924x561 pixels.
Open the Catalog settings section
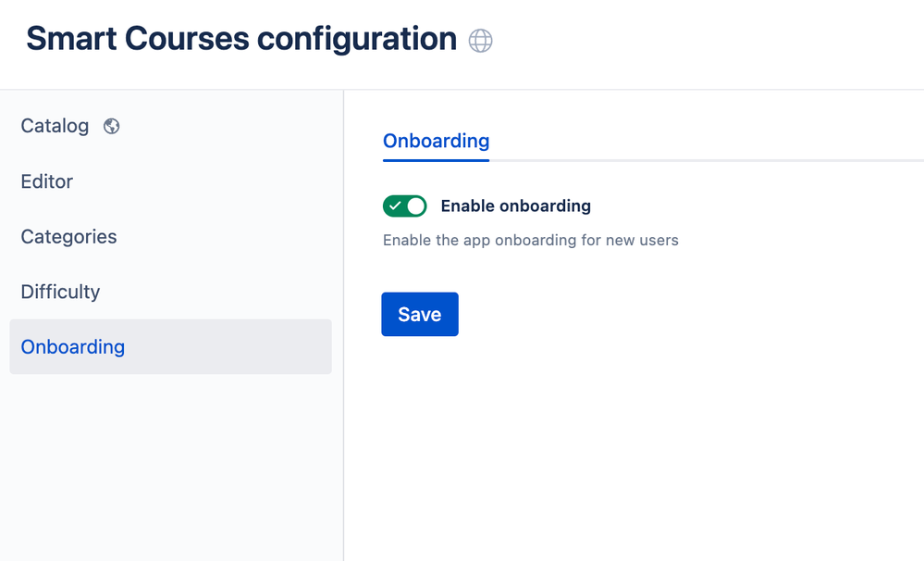pyautogui.click(x=55, y=126)
